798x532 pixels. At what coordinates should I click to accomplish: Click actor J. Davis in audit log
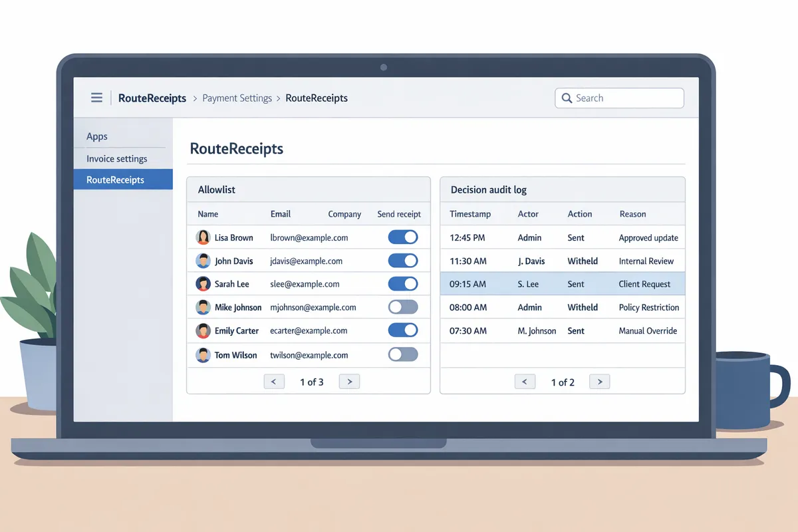531,261
